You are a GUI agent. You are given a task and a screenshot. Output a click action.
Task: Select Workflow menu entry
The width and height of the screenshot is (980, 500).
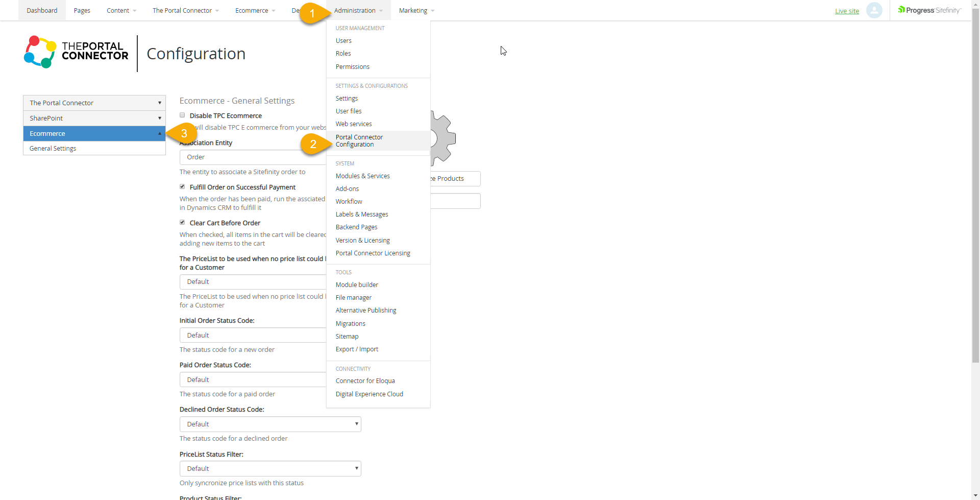(x=349, y=202)
